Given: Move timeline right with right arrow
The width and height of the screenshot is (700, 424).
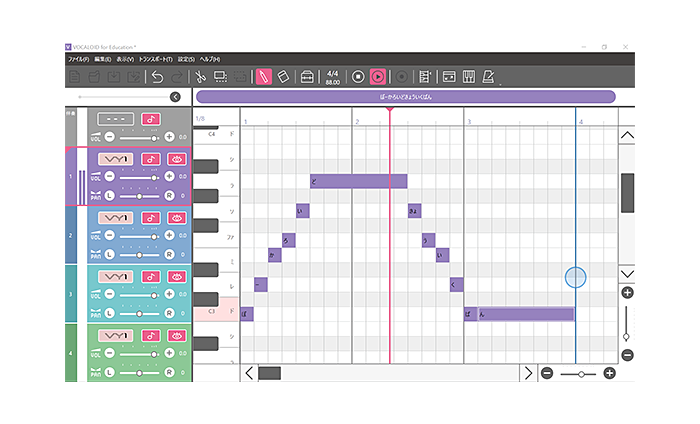Looking at the screenshot, I should tap(528, 373).
